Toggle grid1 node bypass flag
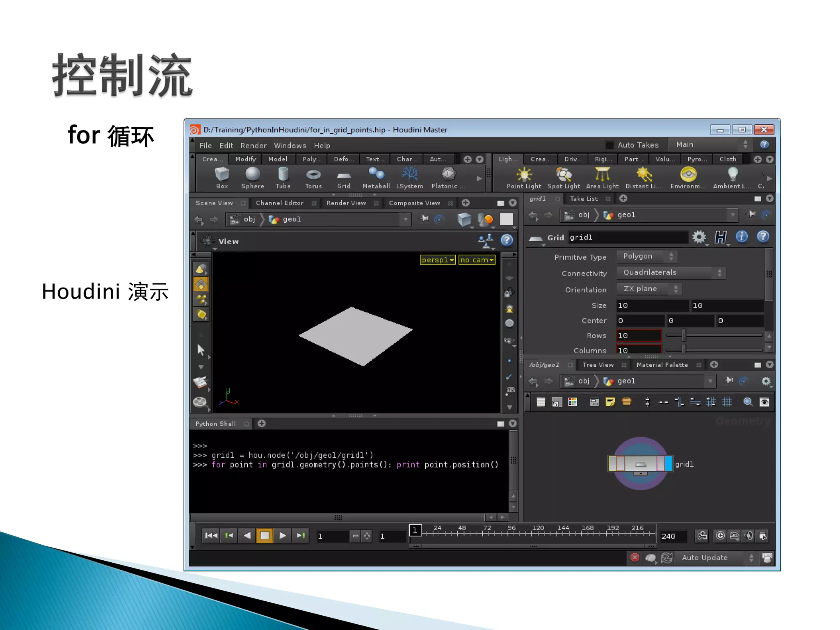This screenshot has height=630, width=840. [612, 463]
